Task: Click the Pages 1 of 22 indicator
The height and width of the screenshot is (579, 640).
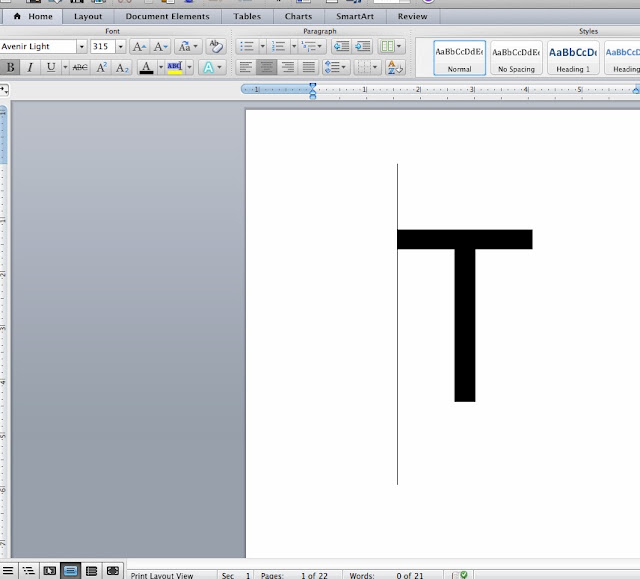Action: (294, 575)
